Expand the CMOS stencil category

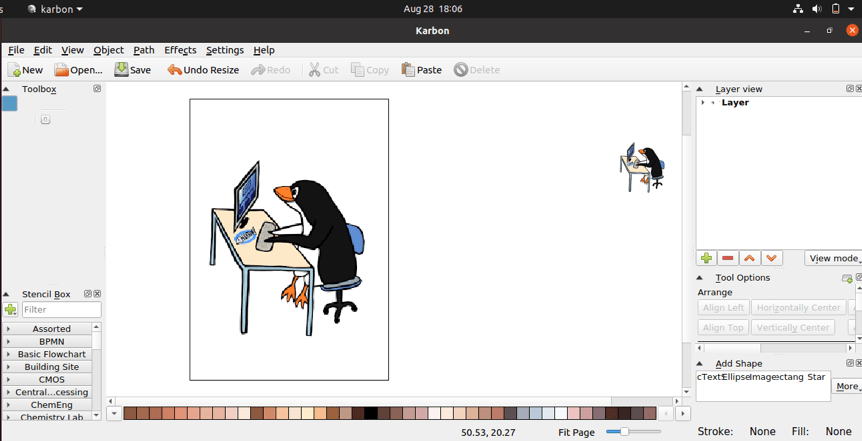(x=8, y=379)
